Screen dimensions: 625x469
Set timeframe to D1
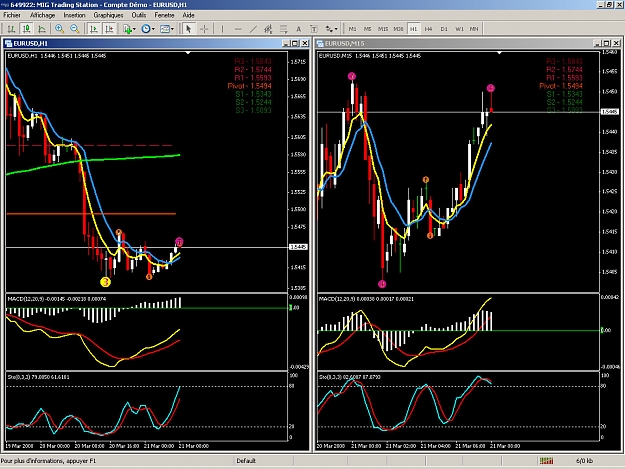[x=444, y=29]
